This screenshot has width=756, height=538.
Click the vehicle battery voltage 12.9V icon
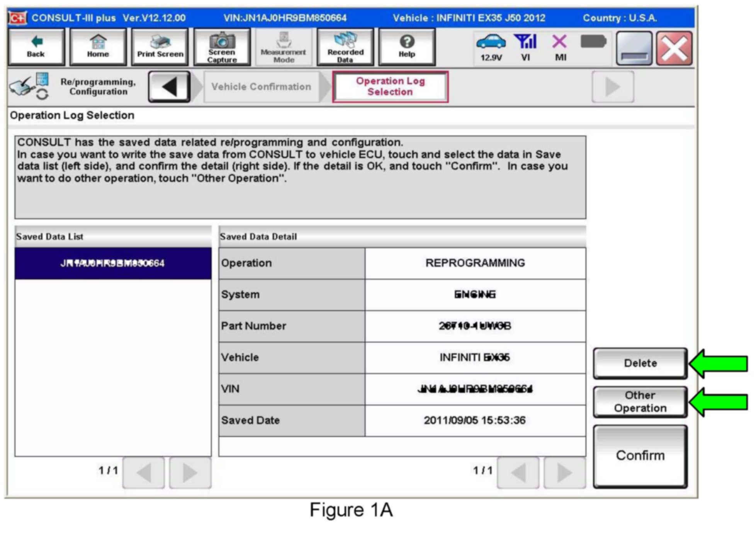tap(491, 47)
